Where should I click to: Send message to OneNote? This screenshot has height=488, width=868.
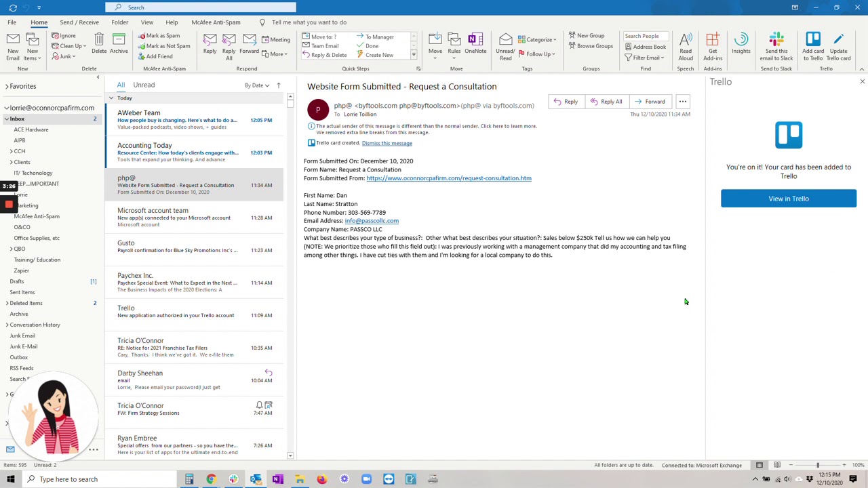point(475,43)
